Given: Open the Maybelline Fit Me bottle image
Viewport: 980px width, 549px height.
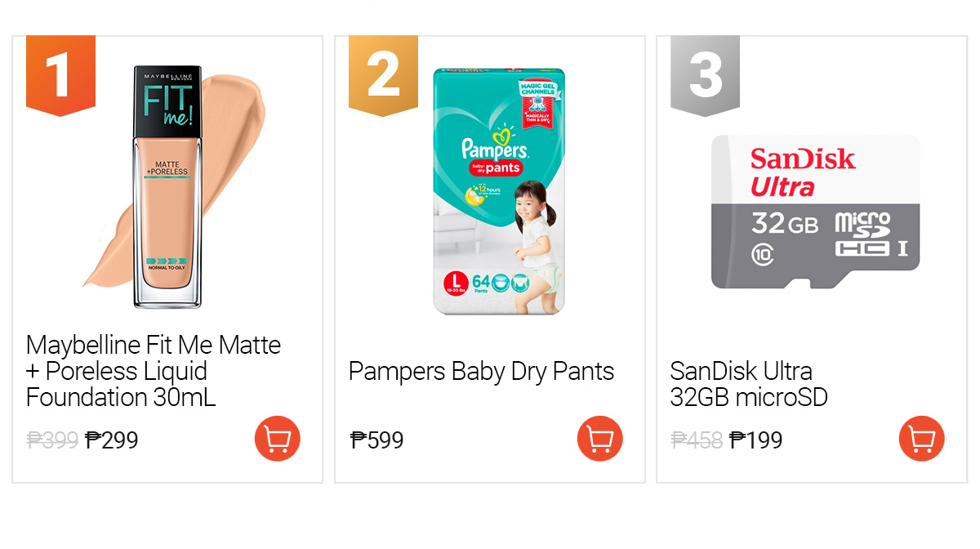Looking at the screenshot, I should click(167, 187).
